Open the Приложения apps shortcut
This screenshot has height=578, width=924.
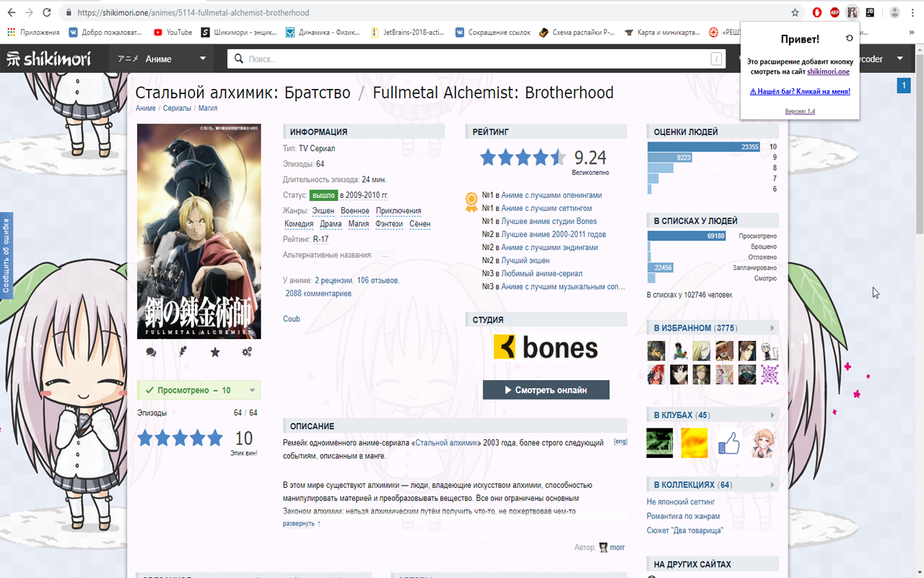pos(33,32)
